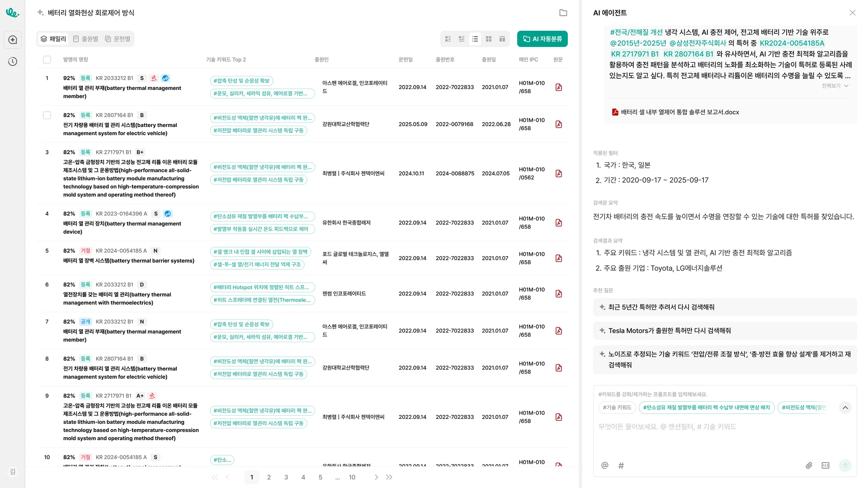This screenshot has width=868, height=488.
Task: Jump to last page with double arrow
Action: [389, 477]
